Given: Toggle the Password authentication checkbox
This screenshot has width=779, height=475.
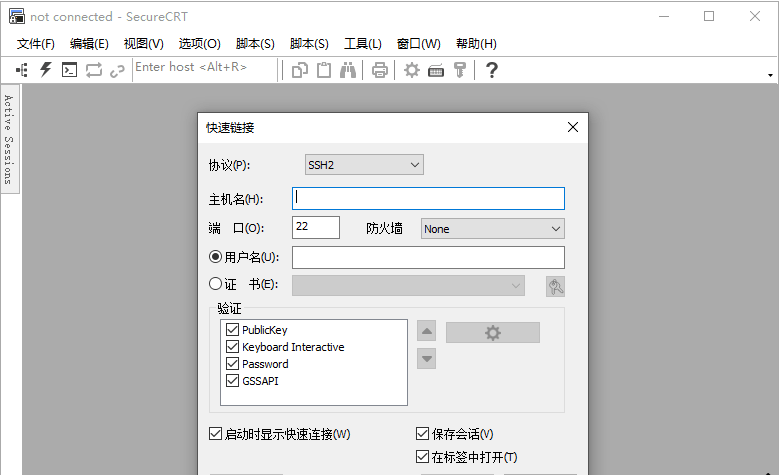Looking at the screenshot, I should [x=233, y=364].
